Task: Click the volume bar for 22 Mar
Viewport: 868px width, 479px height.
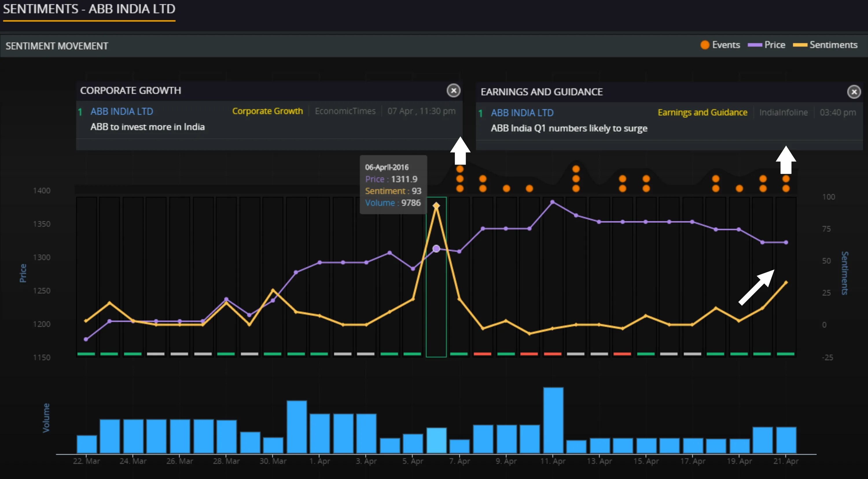Action: 87,444
